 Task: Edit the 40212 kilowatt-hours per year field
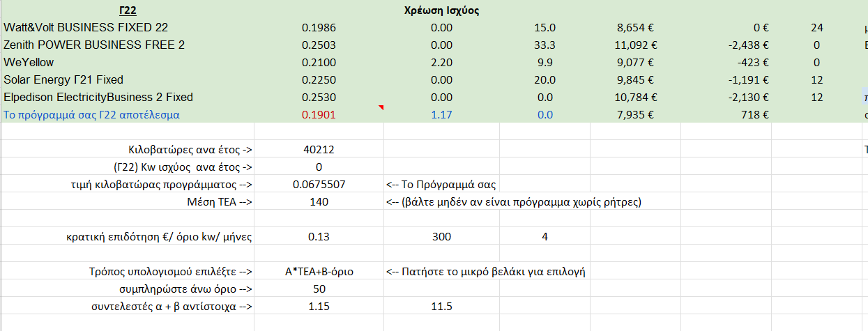click(x=319, y=150)
